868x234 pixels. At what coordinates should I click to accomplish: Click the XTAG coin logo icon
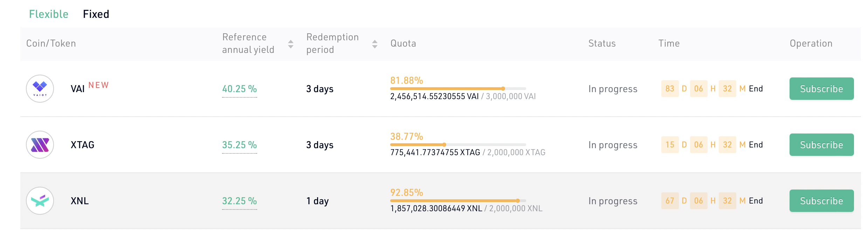tap(40, 145)
